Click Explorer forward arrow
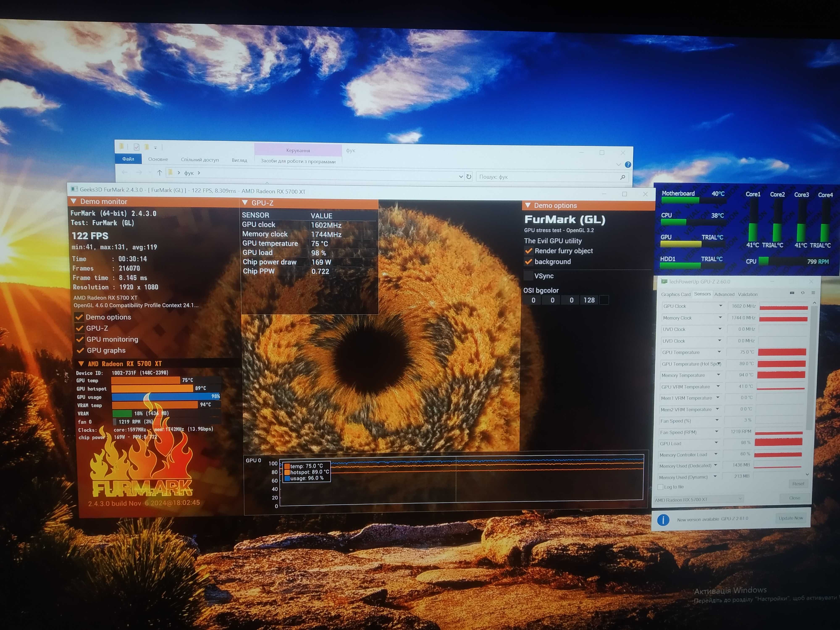The height and width of the screenshot is (630, 840). point(139,172)
